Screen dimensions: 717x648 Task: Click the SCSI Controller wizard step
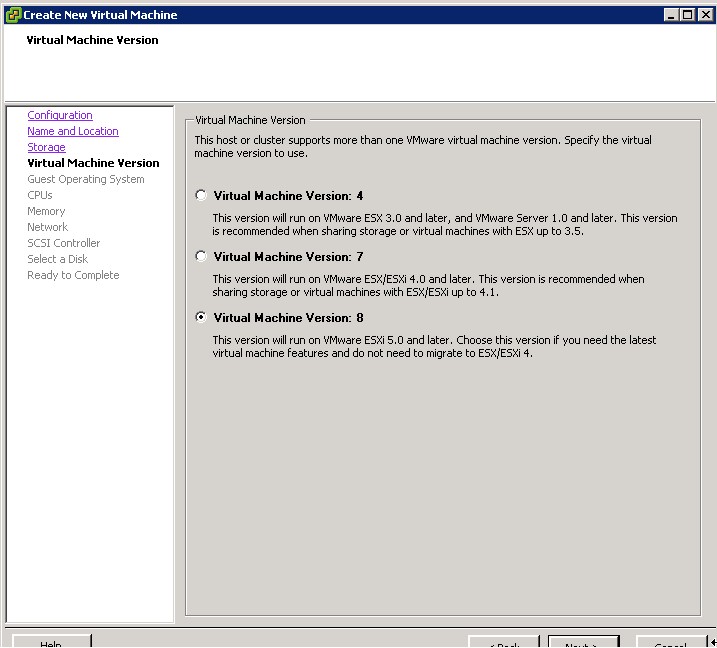tap(63, 244)
